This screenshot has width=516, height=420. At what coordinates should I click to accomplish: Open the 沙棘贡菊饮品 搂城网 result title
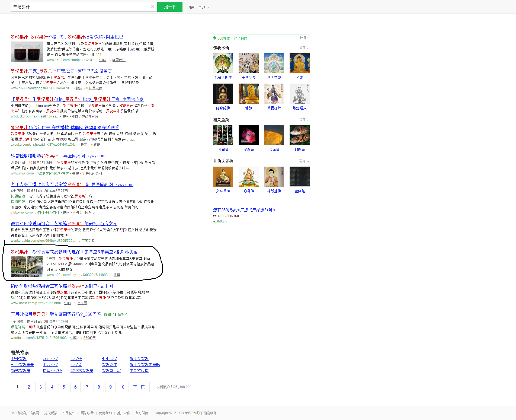click(x=76, y=252)
